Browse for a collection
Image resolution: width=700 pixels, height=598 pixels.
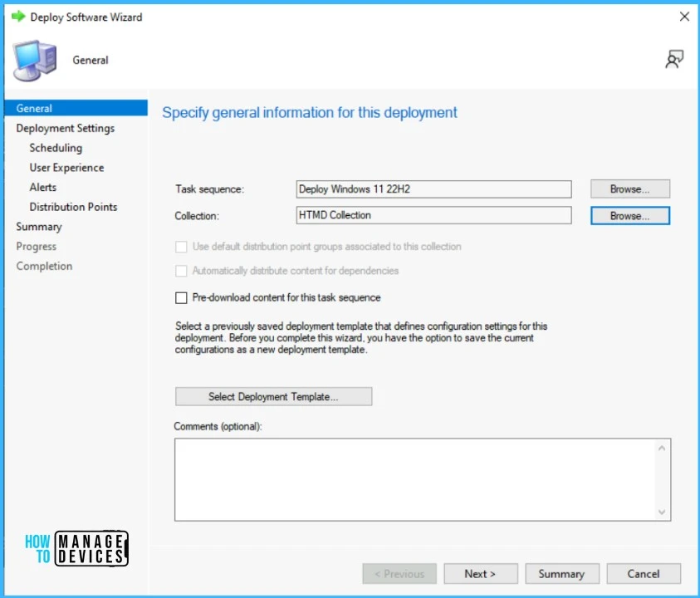(x=630, y=216)
